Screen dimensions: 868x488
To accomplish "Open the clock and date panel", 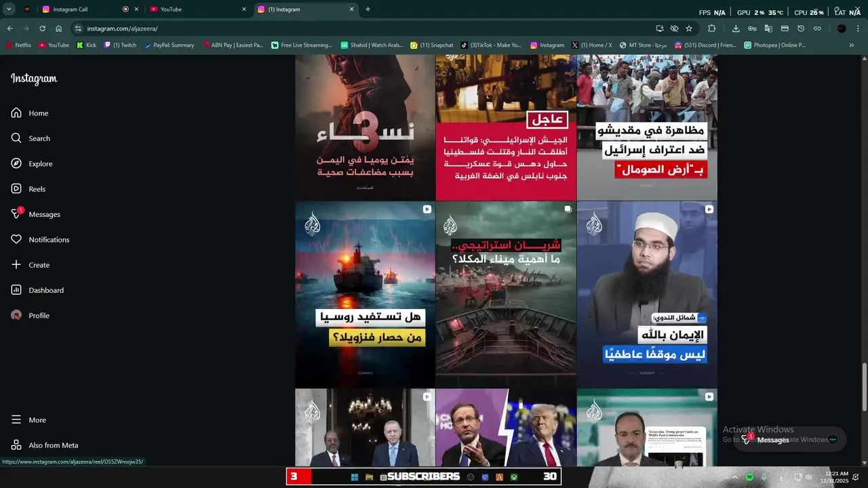I will pos(836,477).
